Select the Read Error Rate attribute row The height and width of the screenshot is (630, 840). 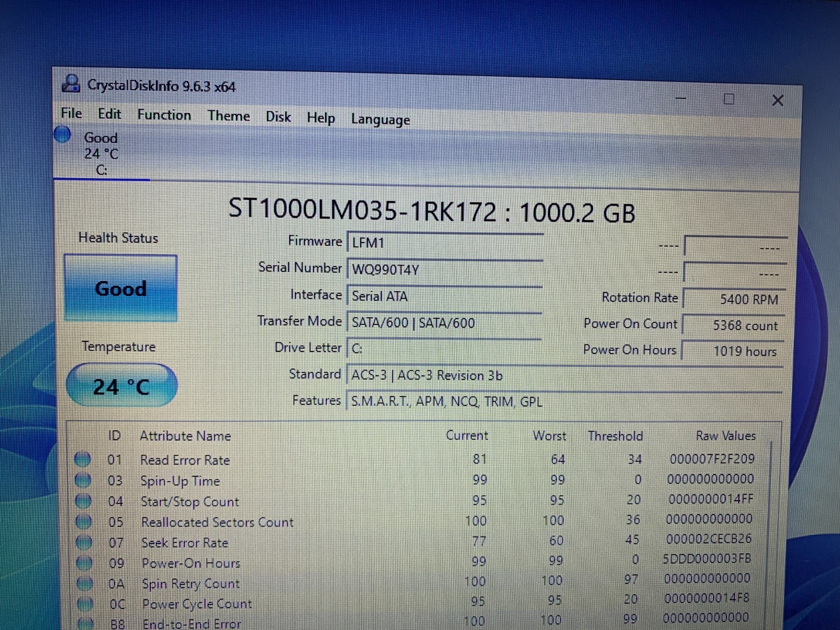pos(420,459)
